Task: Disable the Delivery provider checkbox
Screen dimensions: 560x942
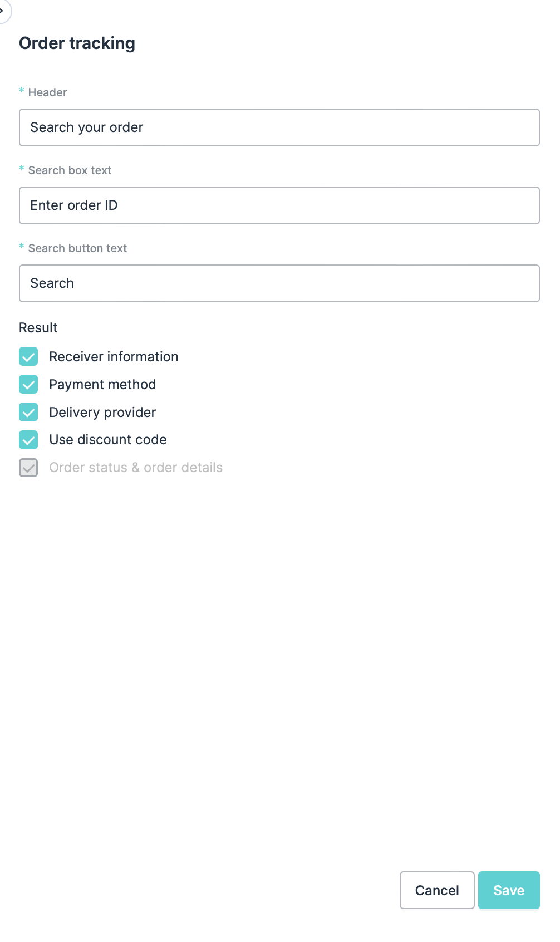Action: (28, 413)
